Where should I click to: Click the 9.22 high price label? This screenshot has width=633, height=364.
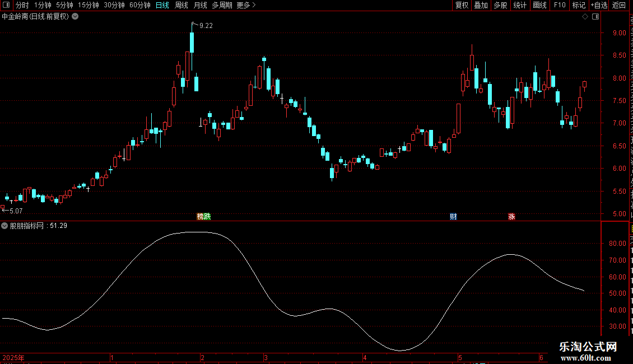(x=206, y=26)
